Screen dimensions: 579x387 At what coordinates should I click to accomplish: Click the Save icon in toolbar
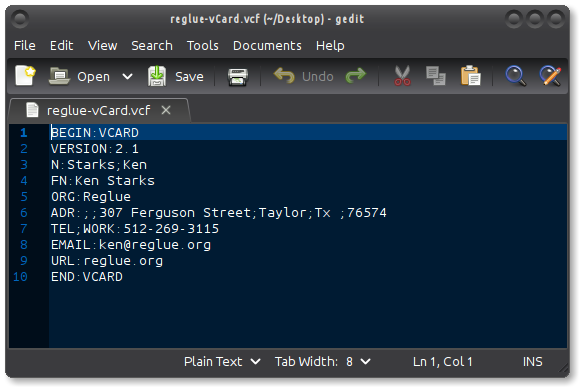[x=157, y=76]
